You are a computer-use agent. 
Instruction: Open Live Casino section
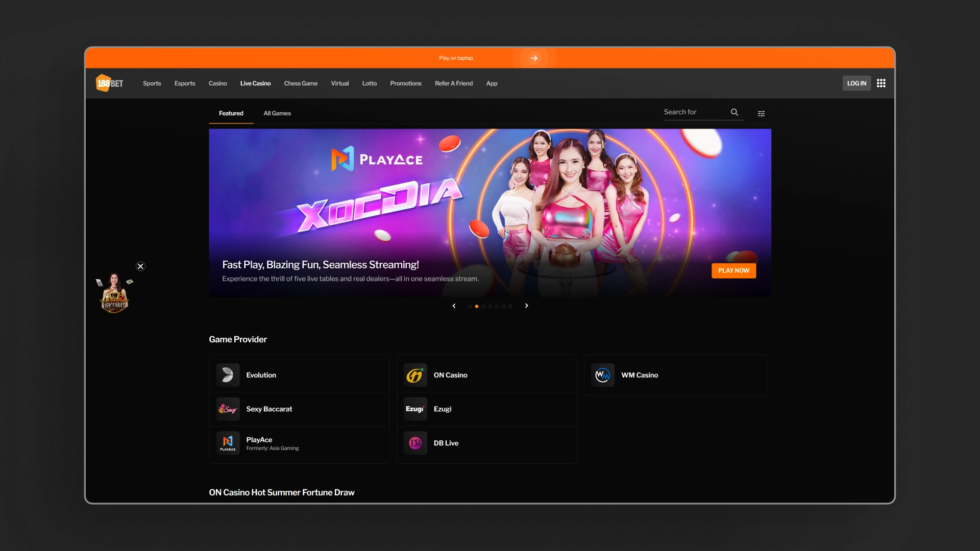(255, 83)
